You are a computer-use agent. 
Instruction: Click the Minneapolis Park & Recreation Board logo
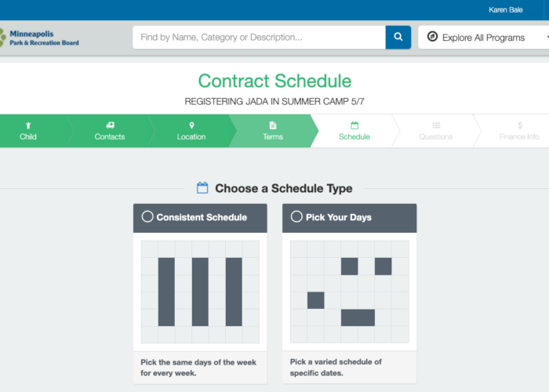(39, 38)
